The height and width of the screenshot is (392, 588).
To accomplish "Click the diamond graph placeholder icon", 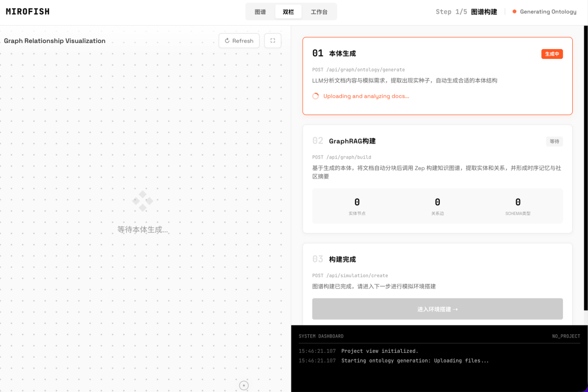I will tap(143, 201).
